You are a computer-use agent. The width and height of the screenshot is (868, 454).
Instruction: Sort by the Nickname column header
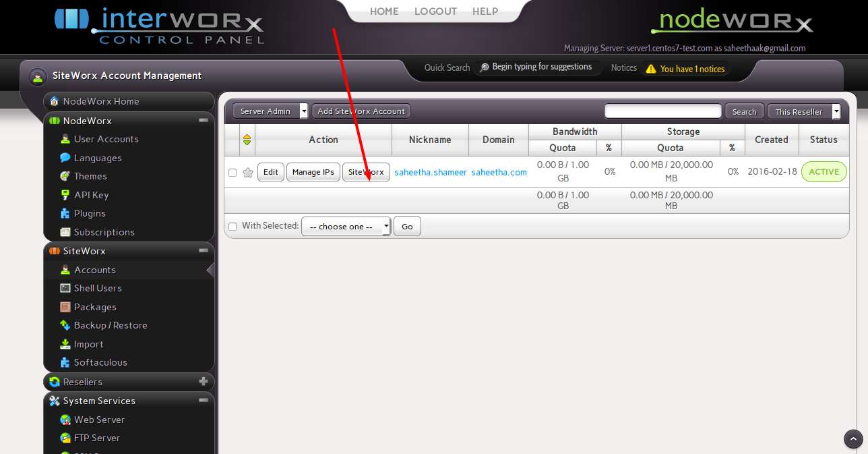tap(430, 140)
